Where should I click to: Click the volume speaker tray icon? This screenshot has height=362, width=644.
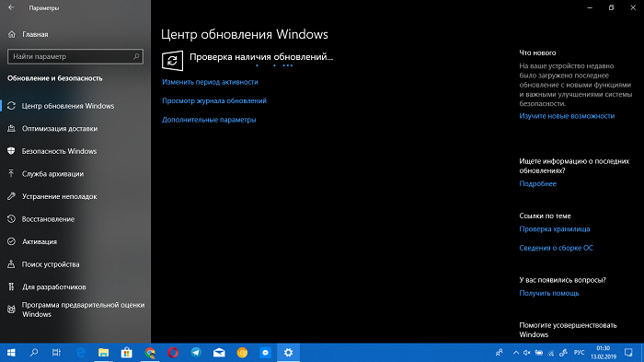click(527, 353)
